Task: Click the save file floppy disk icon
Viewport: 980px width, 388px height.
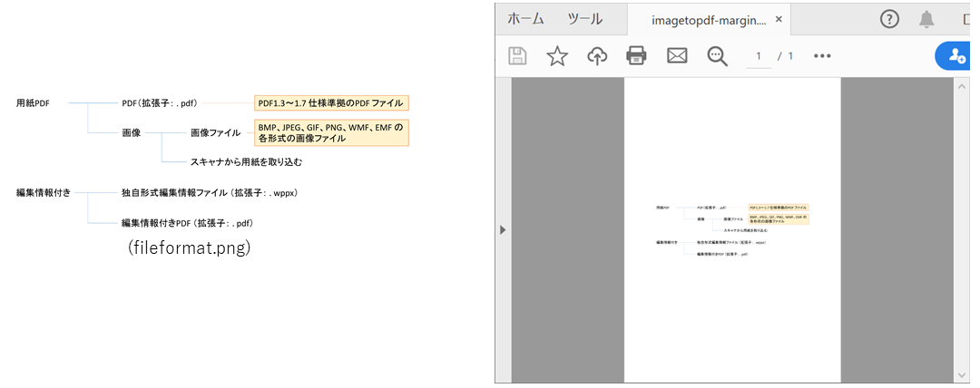Action: (517, 56)
